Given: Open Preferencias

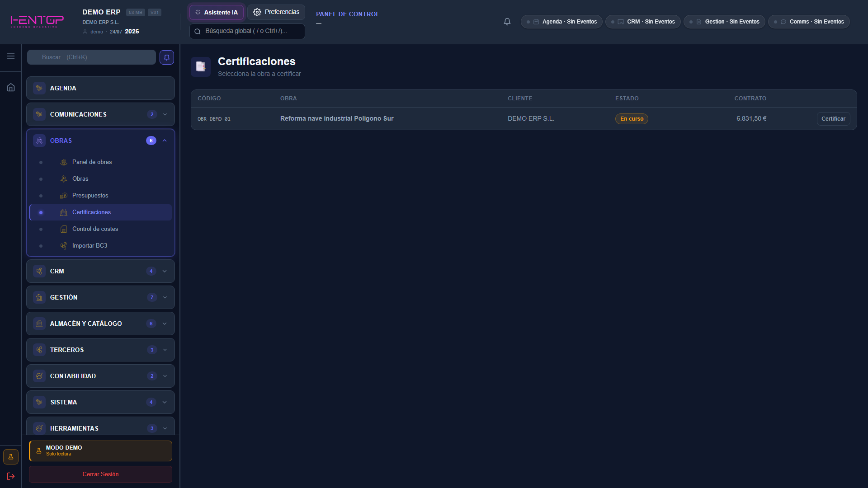Looking at the screenshot, I should click(x=276, y=12).
